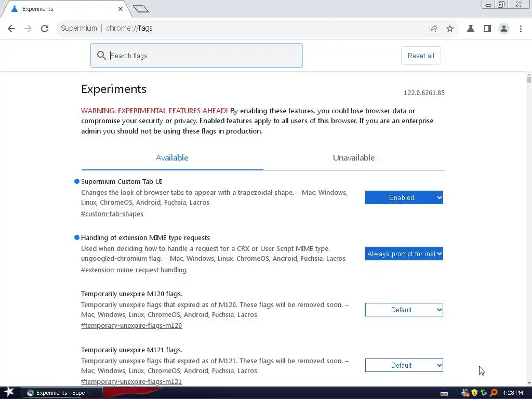Click the forward navigation arrow
This screenshot has width=532, height=399.
pos(28,29)
